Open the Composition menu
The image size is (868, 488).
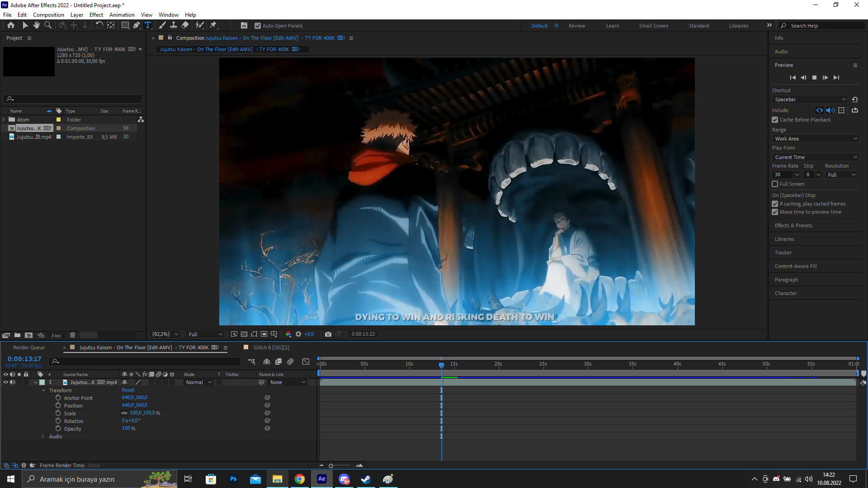pos(48,14)
